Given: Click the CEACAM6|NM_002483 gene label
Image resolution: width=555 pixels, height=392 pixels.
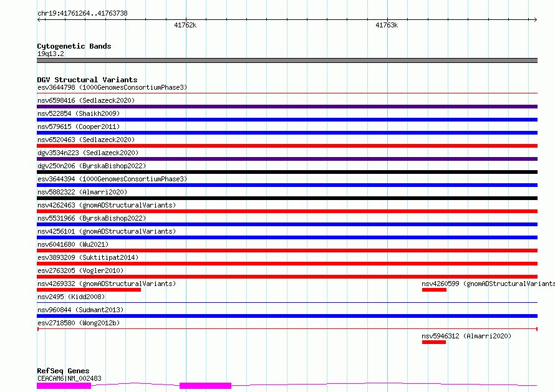Looking at the screenshot, I should [x=69, y=378].
